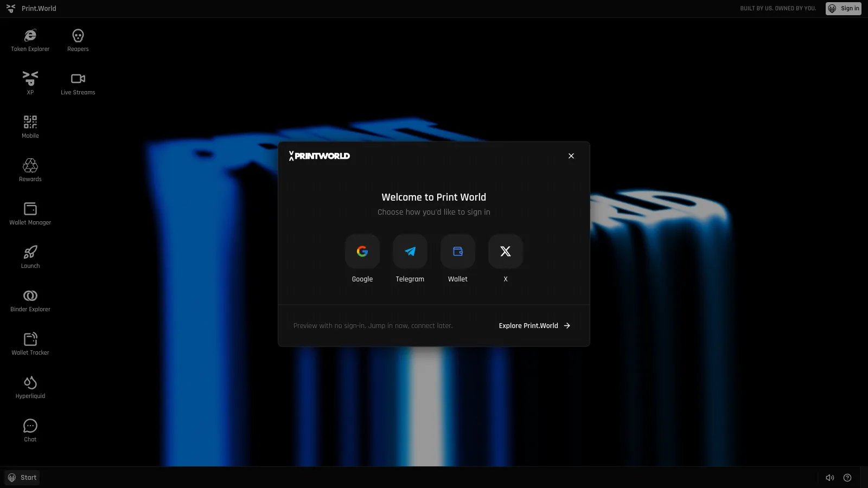The height and width of the screenshot is (488, 868).
Task: Open the Chat bubble icon
Action: (30, 431)
